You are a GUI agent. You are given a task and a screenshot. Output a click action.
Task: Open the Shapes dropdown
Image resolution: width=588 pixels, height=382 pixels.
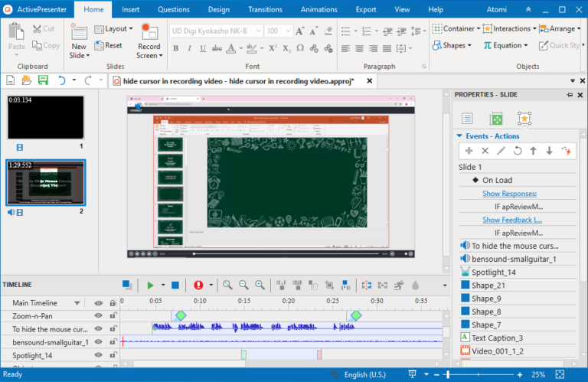click(x=469, y=45)
